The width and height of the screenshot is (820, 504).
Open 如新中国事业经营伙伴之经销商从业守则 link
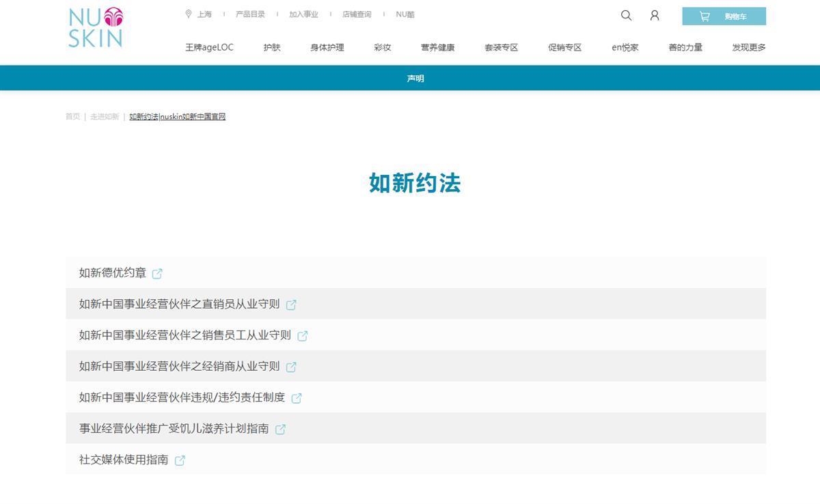[180, 367]
